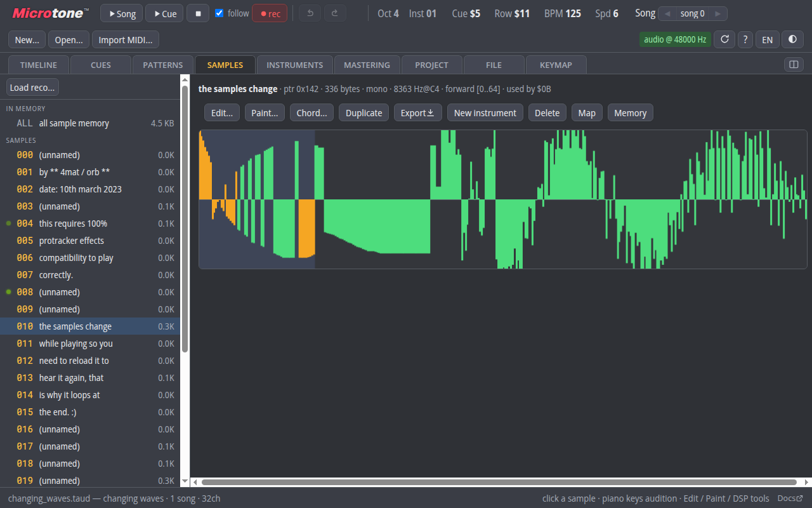This screenshot has width=812, height=508.
Task: Go to next song arrow
Action: pyautogui.click(x=717, y=13)
